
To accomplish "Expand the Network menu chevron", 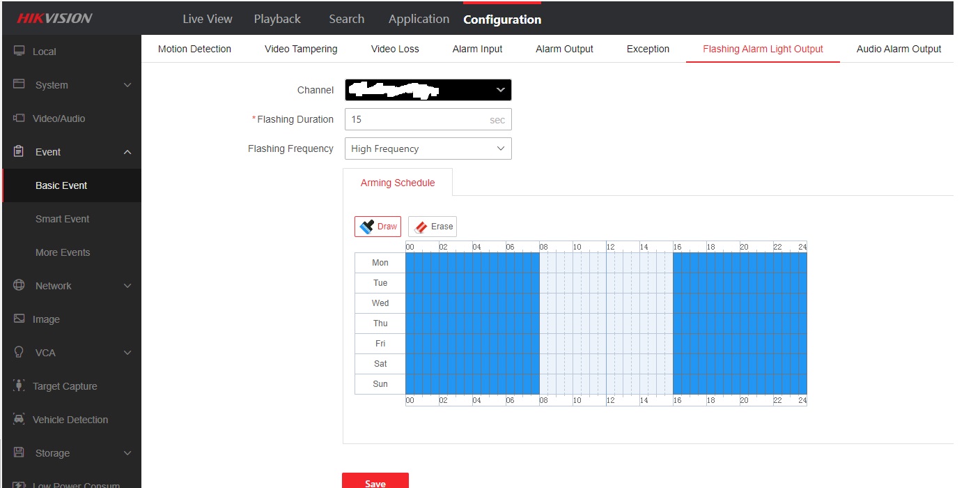I will click(x=127, y=286).
